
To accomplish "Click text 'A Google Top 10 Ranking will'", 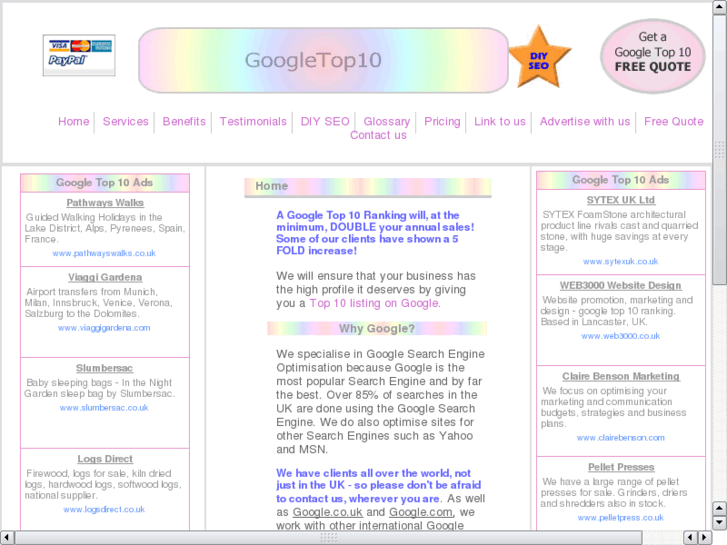I will [351, 215].
